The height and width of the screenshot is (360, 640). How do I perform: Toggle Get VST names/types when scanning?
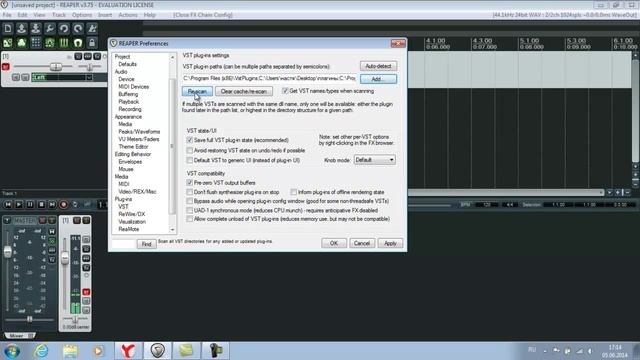click(285, 91)
